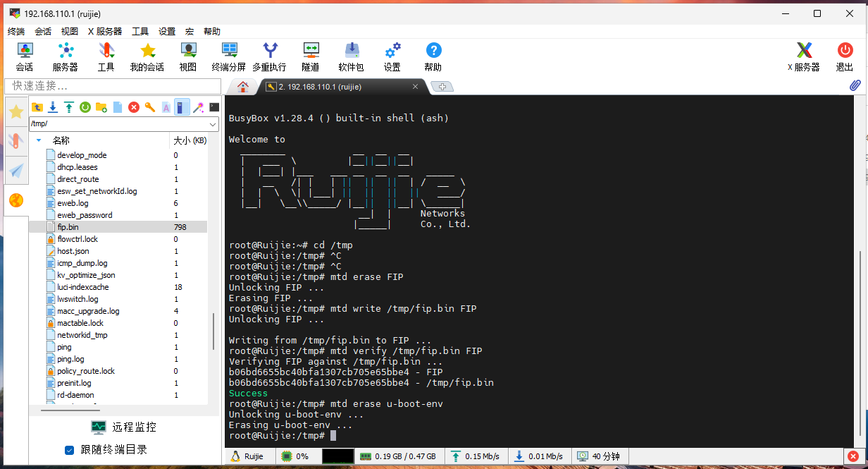
Task: Click the 快速连接 quick connect field
Action: (x=111, y=86)
